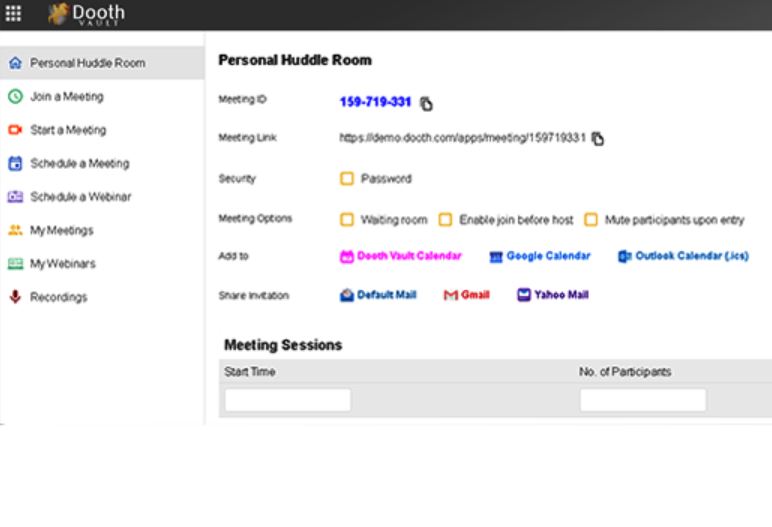The width and height of the screenshot is (772, 527).
Task: Check Enable join before host
Action: point(446,220)
